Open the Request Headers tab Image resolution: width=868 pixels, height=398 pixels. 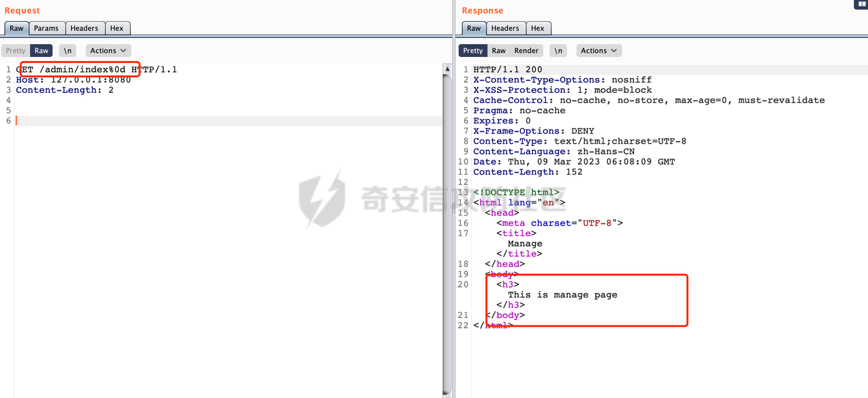coord(85,28)
